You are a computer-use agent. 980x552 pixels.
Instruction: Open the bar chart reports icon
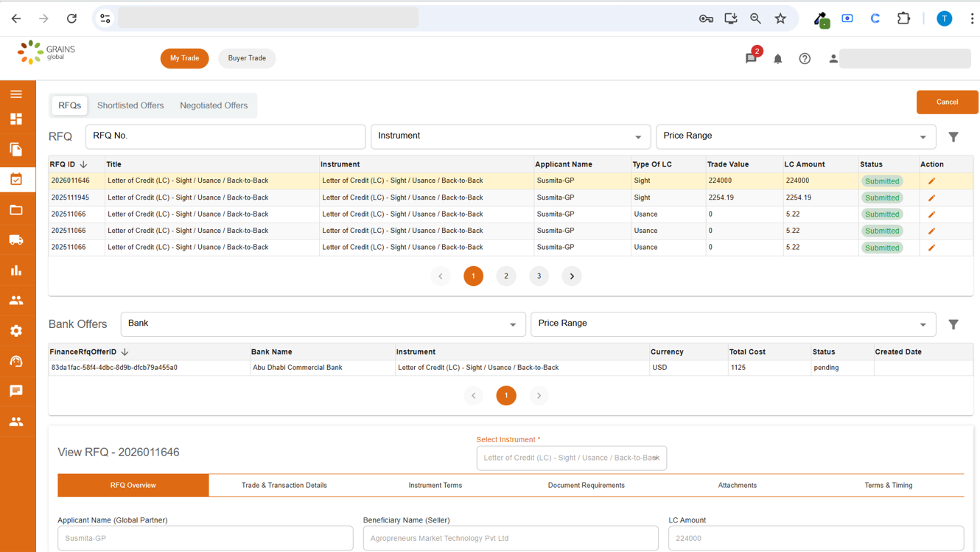16,270
